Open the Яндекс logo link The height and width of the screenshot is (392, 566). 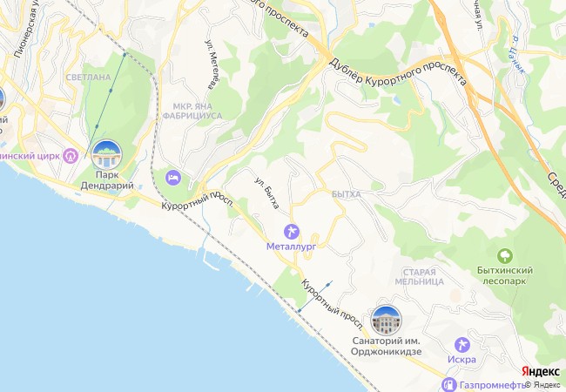[541, 371]
